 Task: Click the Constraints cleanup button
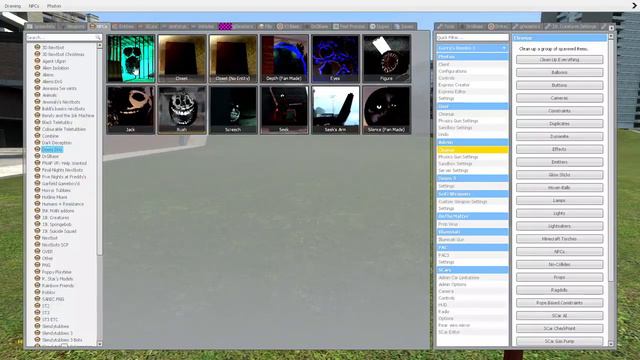point(559,111)
